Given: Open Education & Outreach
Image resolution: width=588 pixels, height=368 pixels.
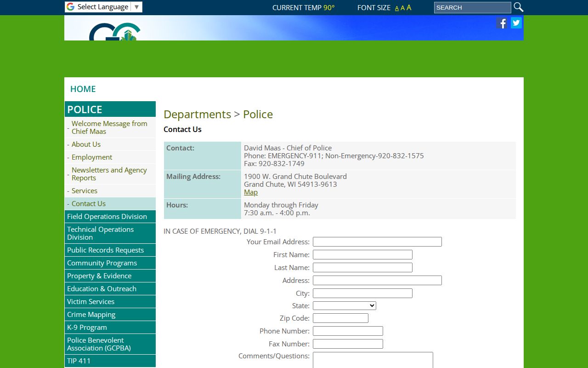Looking at the screenshot, I should coord(110,289).
